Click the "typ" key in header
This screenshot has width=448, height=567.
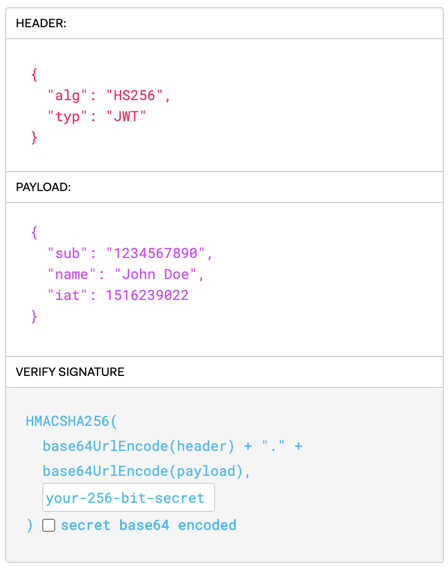pyautogui.click(x=67, y=116)
